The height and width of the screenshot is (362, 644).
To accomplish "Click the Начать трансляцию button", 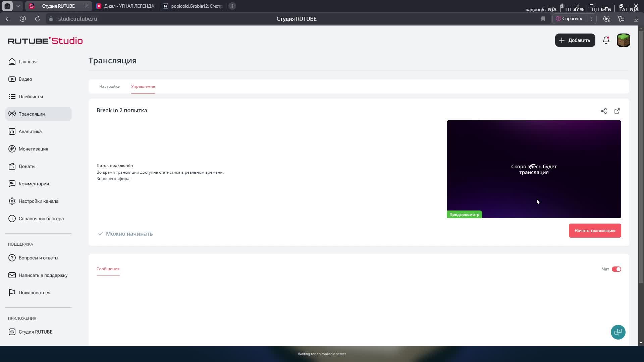I will point(595,231).
